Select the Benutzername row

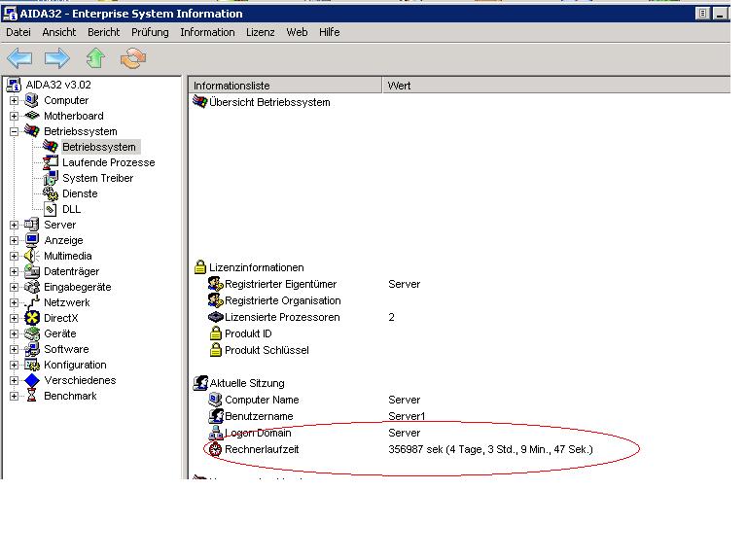pos(316,416)
